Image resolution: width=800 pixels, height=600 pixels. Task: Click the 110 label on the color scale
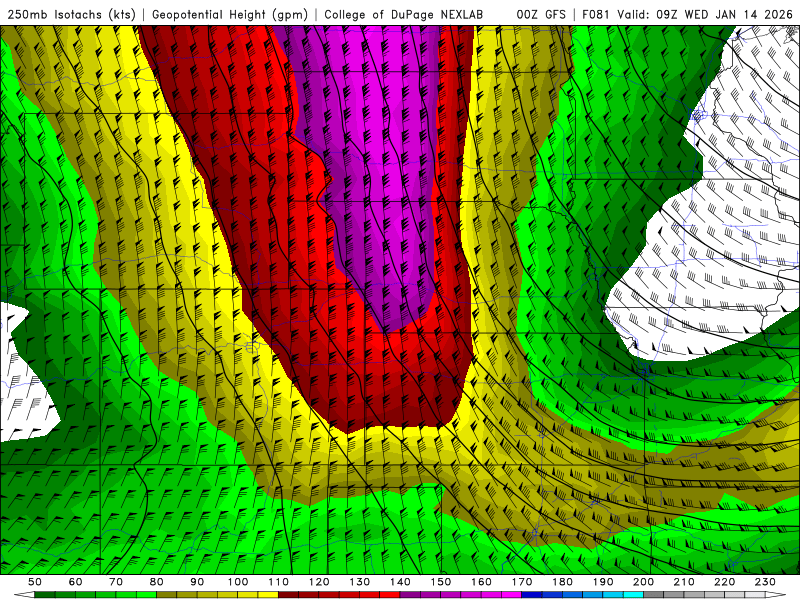click(x=279, y=582)
